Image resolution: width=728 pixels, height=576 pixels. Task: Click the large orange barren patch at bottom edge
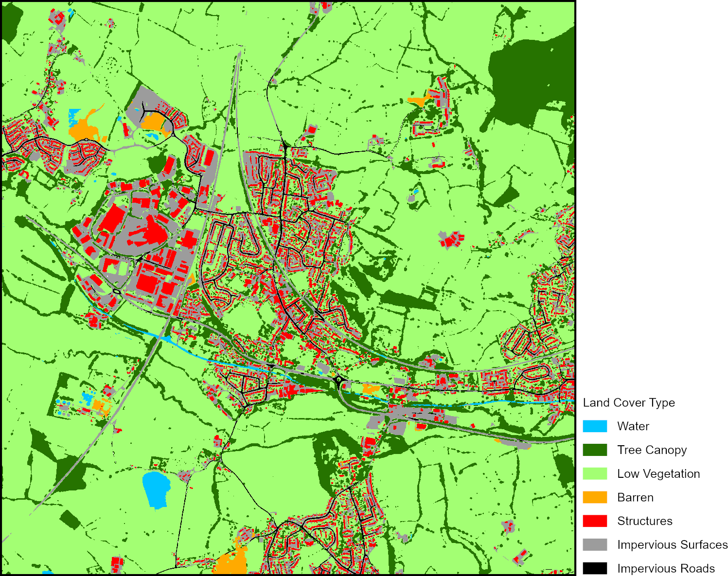[230, 564]
